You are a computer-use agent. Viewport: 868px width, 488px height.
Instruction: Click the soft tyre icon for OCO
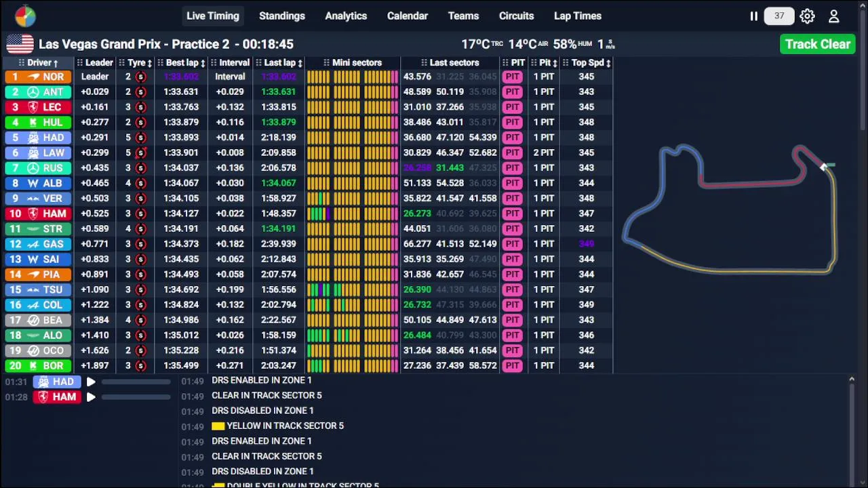click(x=141, y=350)
